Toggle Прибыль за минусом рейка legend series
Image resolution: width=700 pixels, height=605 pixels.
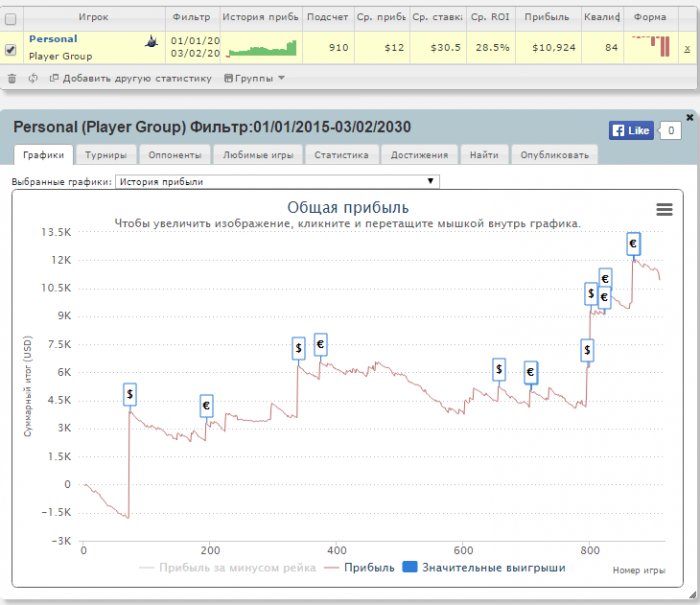pos(228,568)
